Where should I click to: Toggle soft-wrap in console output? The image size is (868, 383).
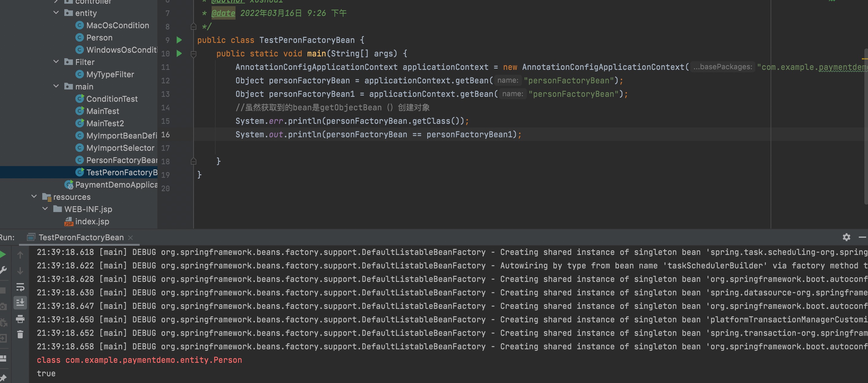[x=20, y=287]
